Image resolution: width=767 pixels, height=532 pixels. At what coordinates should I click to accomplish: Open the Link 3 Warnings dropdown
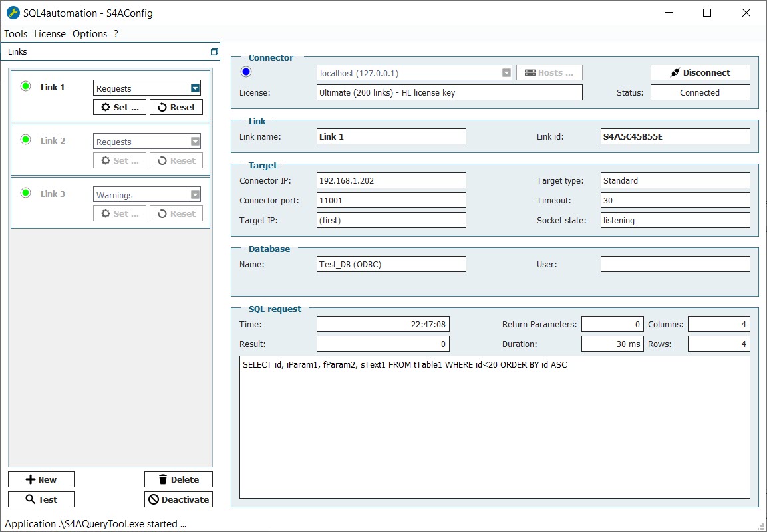pos(195,195)
